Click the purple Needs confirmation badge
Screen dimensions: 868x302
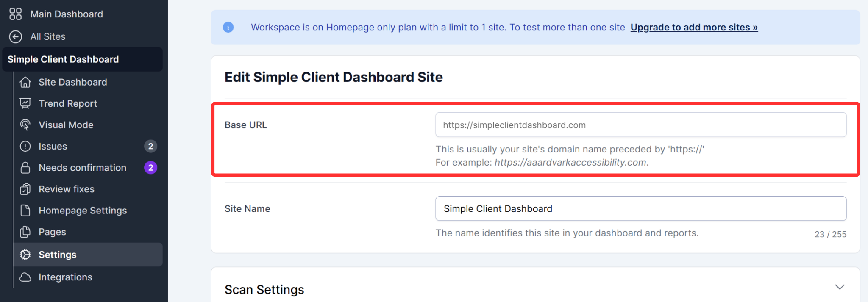[150, 168]
